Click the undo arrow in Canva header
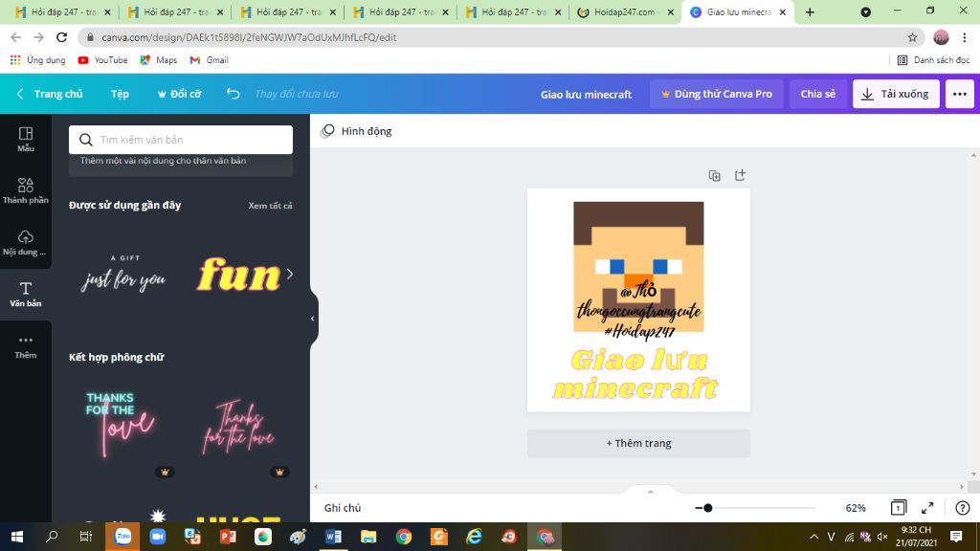 234,94
